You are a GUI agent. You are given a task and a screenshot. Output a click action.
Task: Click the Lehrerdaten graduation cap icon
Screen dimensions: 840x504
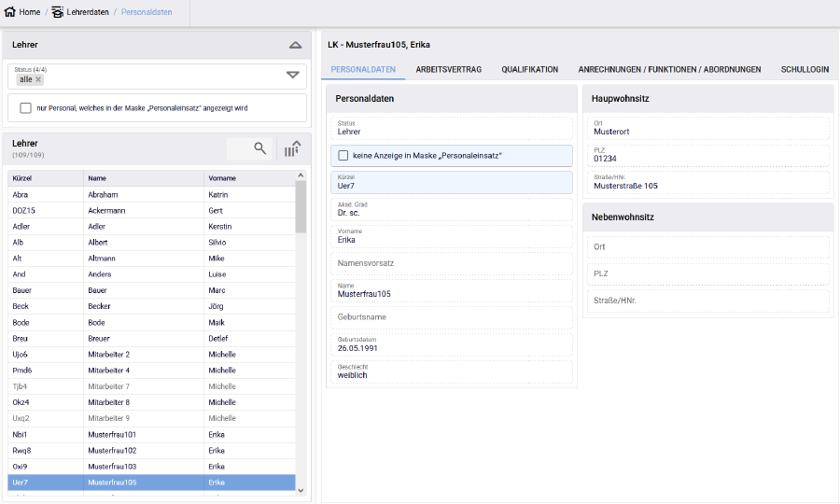[58, 12]
